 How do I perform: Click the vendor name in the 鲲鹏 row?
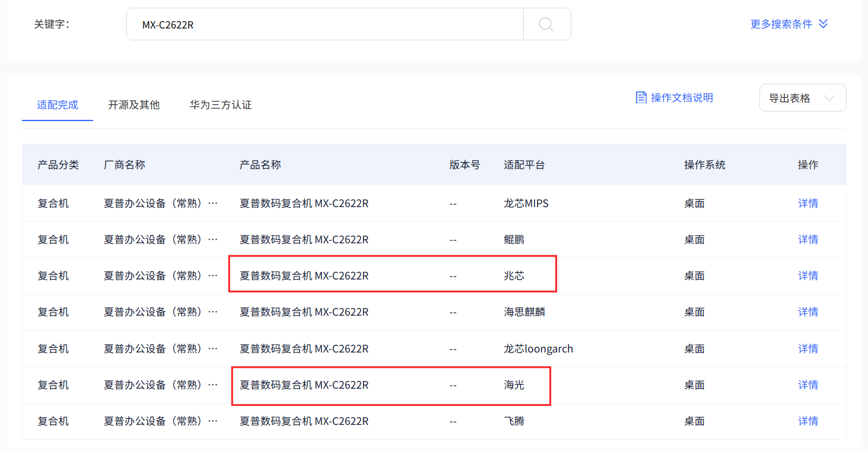click(x=161, y=240)
